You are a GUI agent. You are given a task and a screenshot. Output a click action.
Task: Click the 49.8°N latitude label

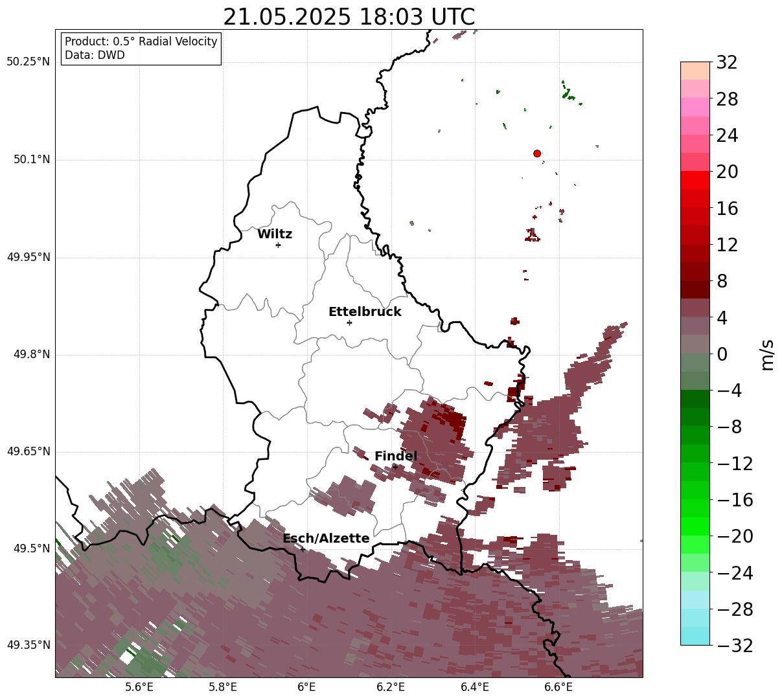32,354
